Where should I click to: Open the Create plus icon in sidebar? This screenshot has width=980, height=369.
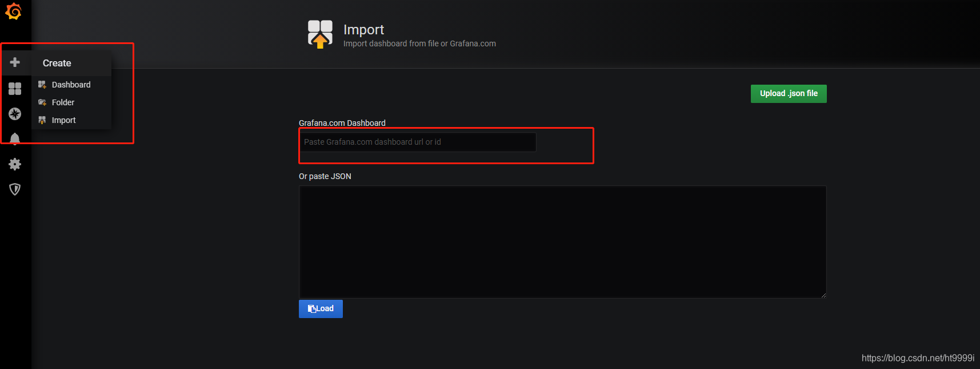[15, 62]
